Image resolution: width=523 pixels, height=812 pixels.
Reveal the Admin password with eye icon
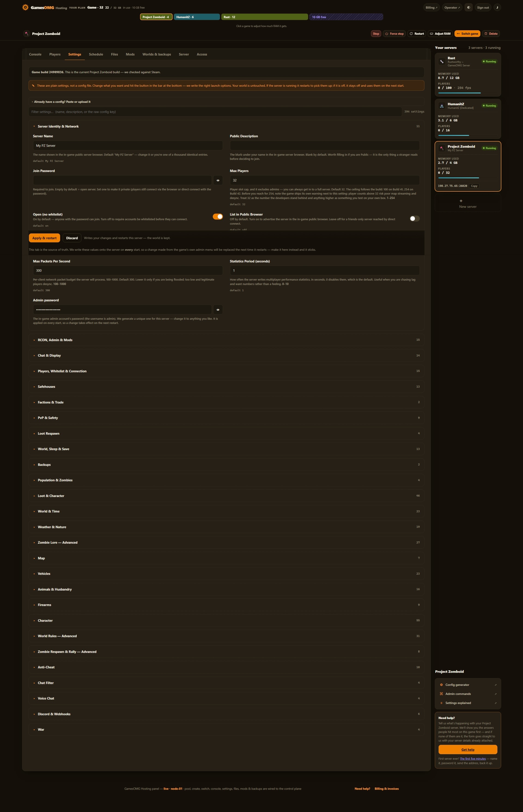pos(218,309)
